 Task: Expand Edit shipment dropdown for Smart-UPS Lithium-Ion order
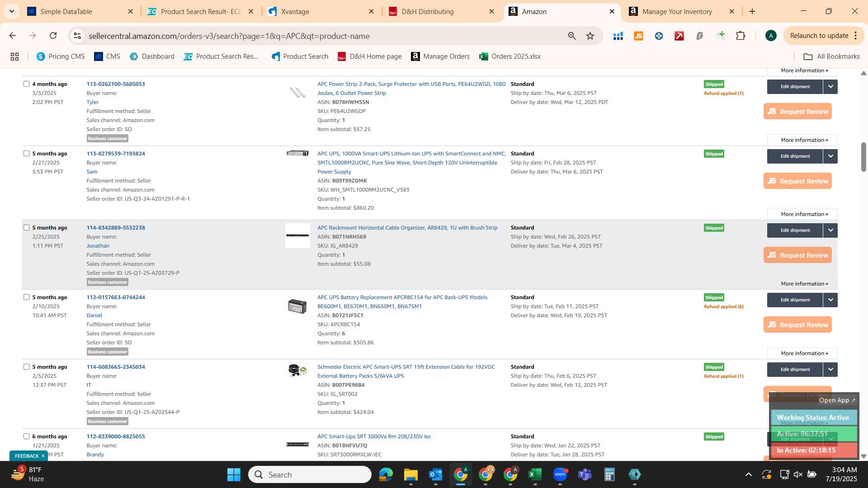click(x=830, y=156)
